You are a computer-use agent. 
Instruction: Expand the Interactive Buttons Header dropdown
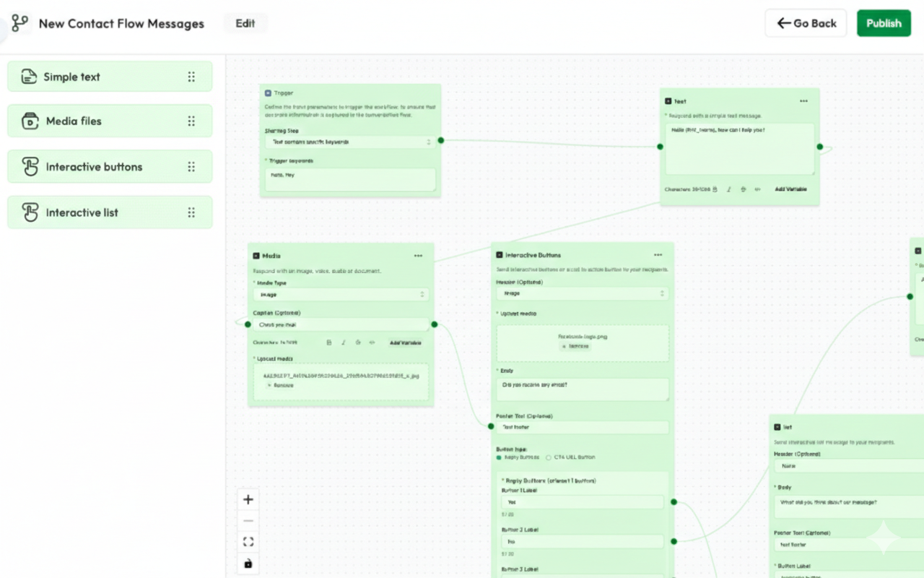[x=582, y=293]
